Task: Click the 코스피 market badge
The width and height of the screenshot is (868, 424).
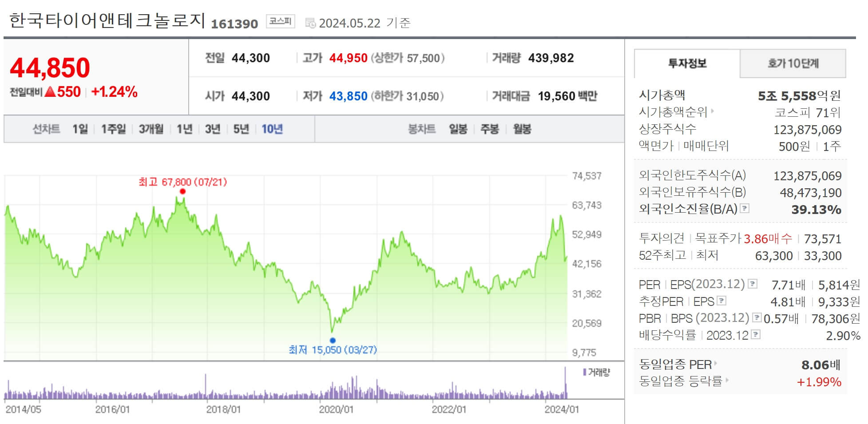Action: 281,21
